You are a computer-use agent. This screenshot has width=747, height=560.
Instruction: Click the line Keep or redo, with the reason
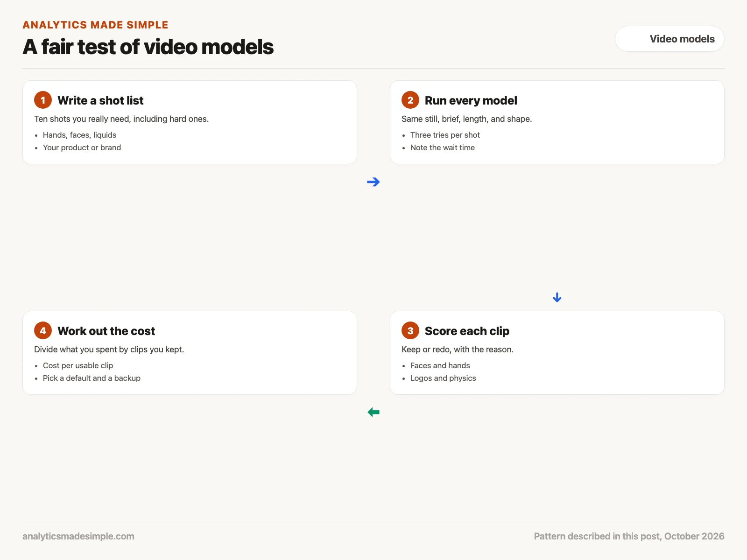(x=458, y=350)
